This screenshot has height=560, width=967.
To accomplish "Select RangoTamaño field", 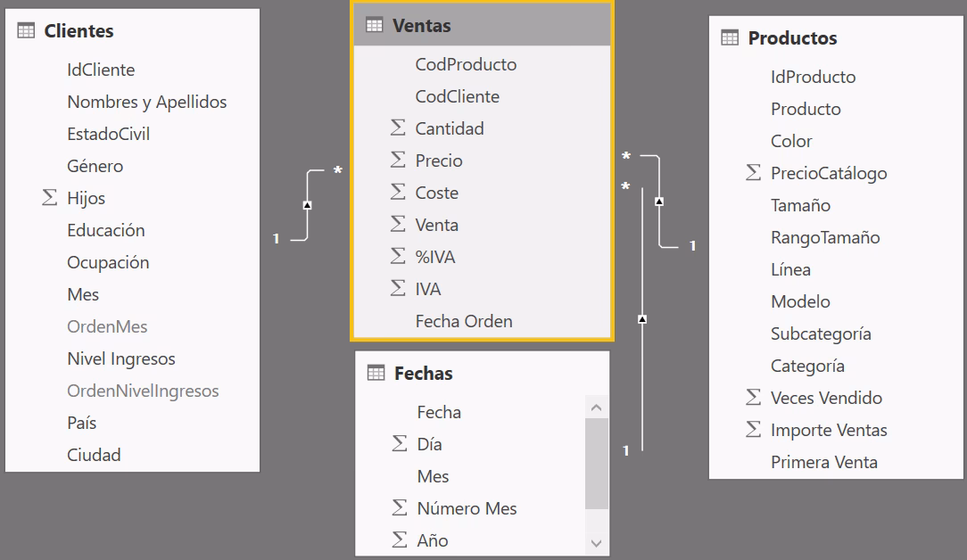I will [826, 237].
